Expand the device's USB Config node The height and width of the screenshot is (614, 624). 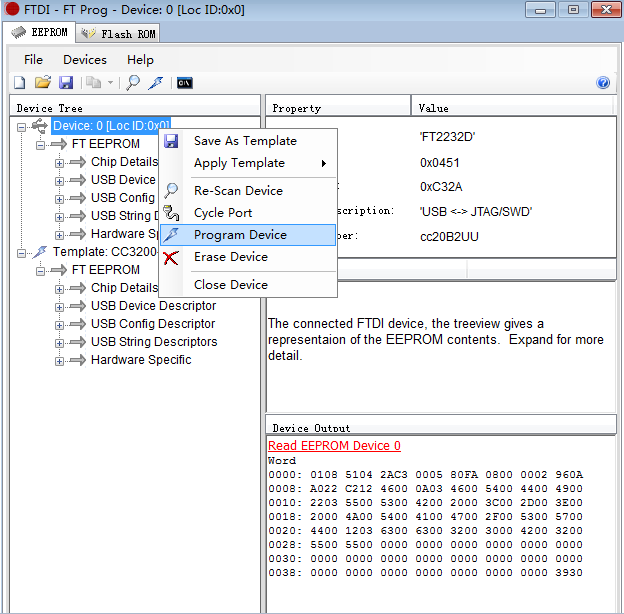click(x=59, y=199)
